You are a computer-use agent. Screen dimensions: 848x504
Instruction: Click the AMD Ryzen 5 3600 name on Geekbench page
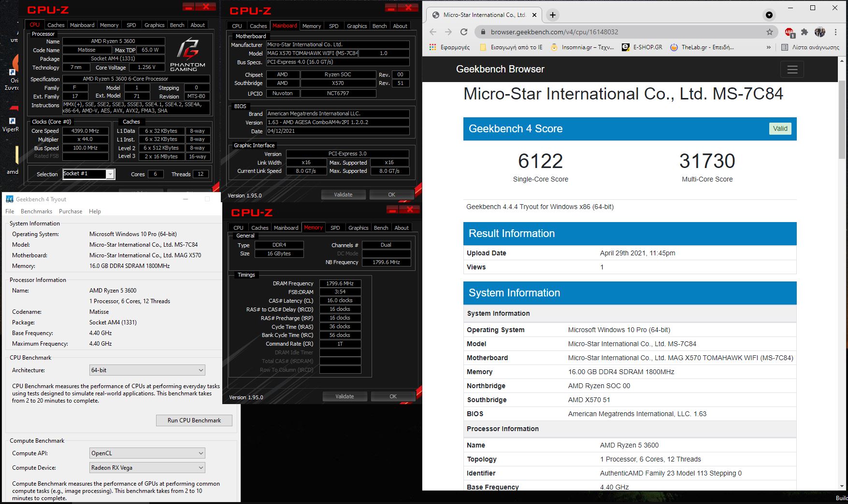point(629,445)
